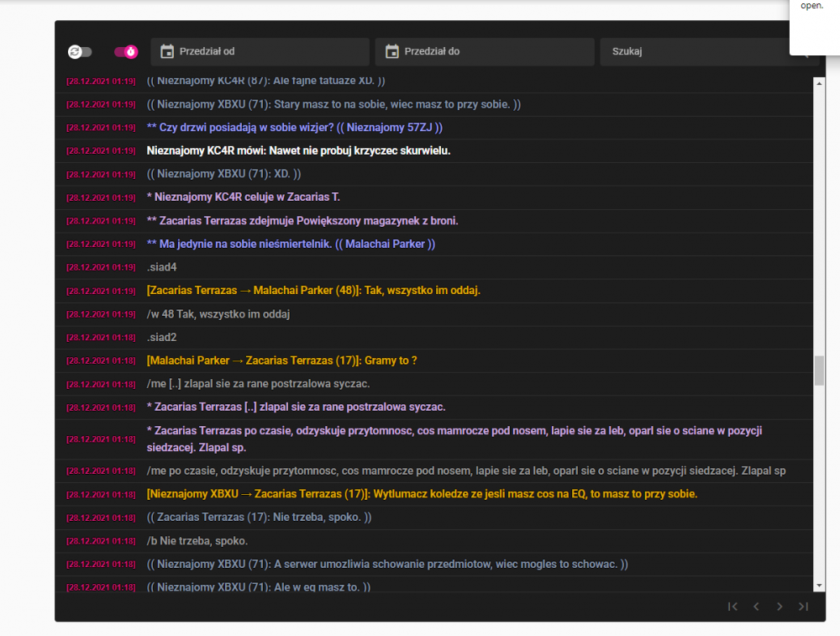
Task: Select the line 'Ma jedynie na sobie nieśmiertelnik.'
Action: (291, 244)
